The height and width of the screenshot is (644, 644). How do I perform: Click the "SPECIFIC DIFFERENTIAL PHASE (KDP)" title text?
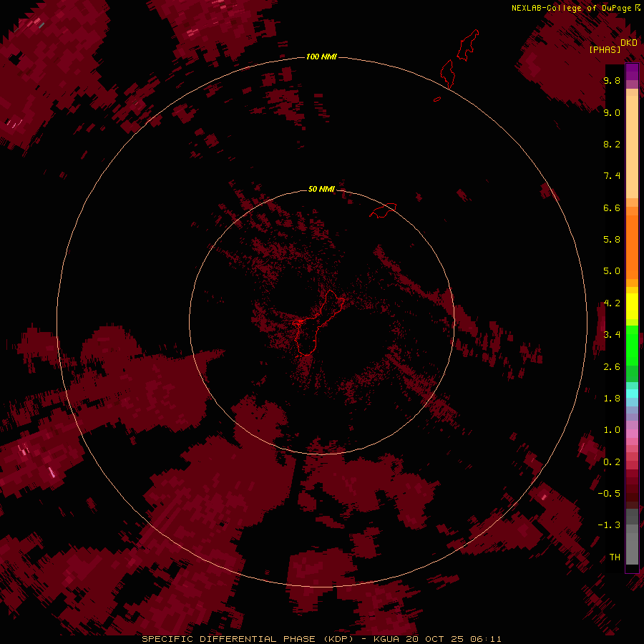pos(248,639)
